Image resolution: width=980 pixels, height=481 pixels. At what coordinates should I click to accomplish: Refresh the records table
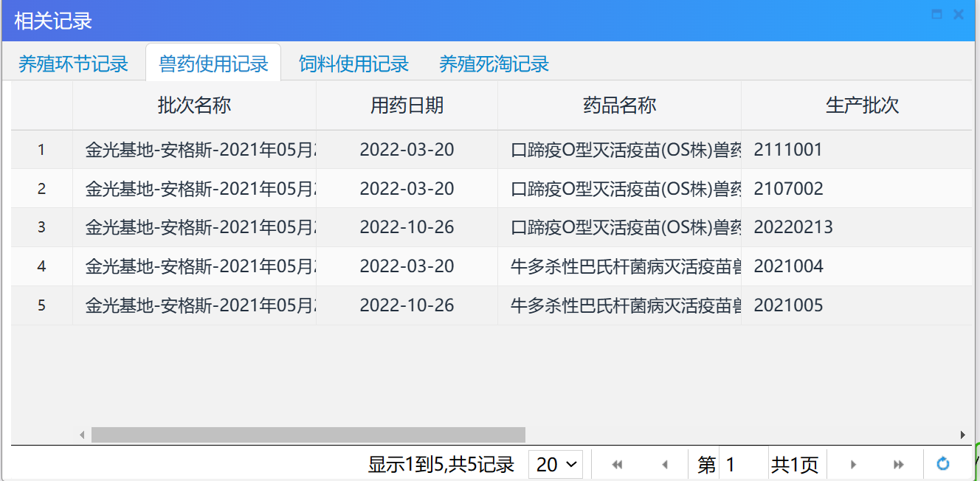click(942, 464)
